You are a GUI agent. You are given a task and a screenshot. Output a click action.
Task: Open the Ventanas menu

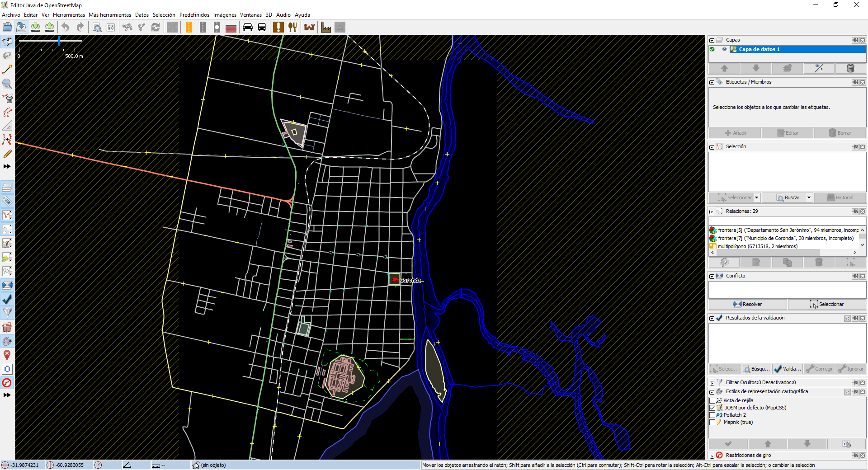click(x=251, y=15)
